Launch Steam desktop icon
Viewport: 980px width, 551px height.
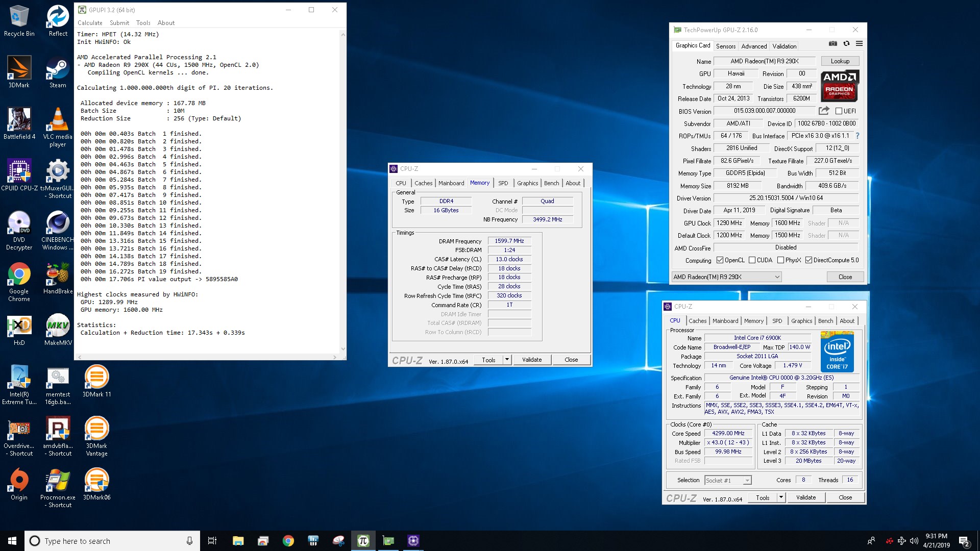pyautogui.click(x=58, y=72)
